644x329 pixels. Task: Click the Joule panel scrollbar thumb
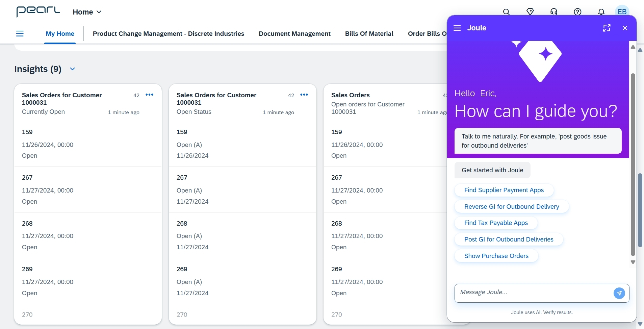633,164
